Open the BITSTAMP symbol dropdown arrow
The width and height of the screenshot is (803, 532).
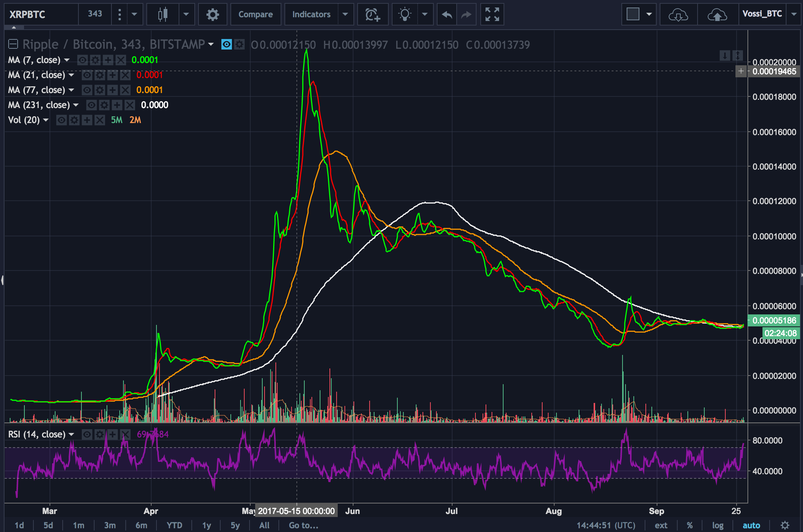(x=211, y=45)
